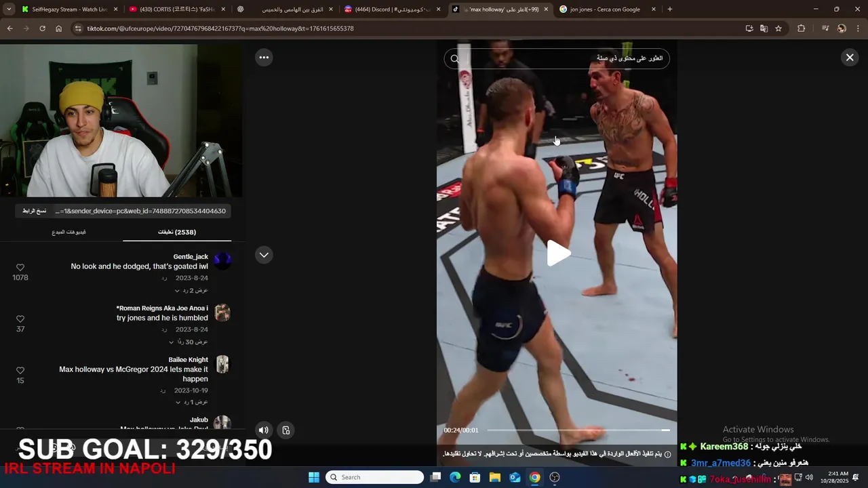Open Chrome profile avatar

pyautogui.click(x=842, y=28)
